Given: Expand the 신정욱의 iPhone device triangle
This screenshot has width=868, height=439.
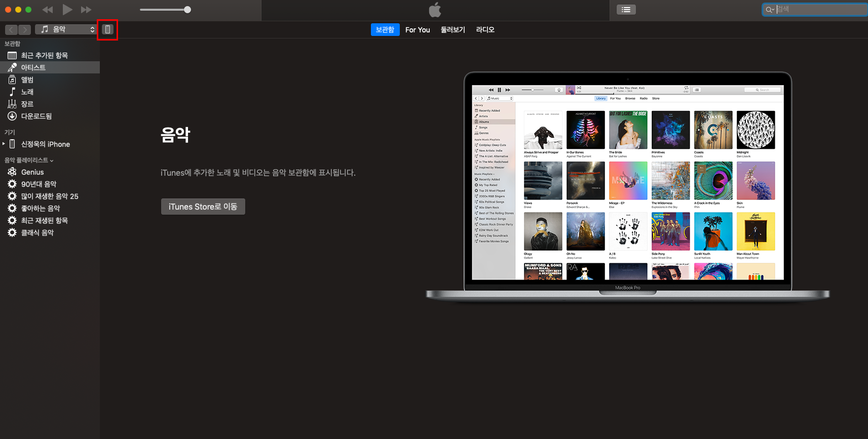Looking at the screenshot, I should click(x=4, y=144).
